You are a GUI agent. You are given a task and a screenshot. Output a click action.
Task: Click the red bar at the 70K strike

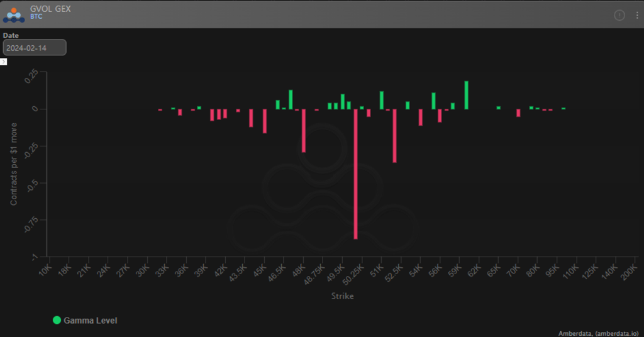[x=518, y=113]
